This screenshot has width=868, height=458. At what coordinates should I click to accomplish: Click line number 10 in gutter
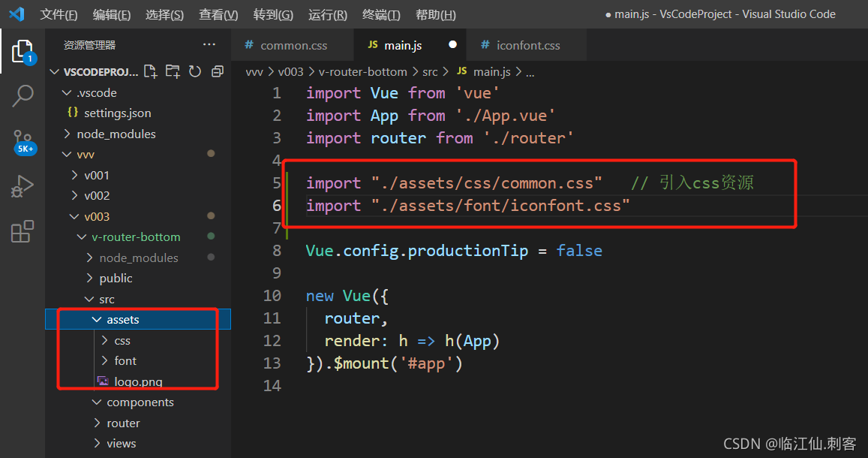[272, 296]
